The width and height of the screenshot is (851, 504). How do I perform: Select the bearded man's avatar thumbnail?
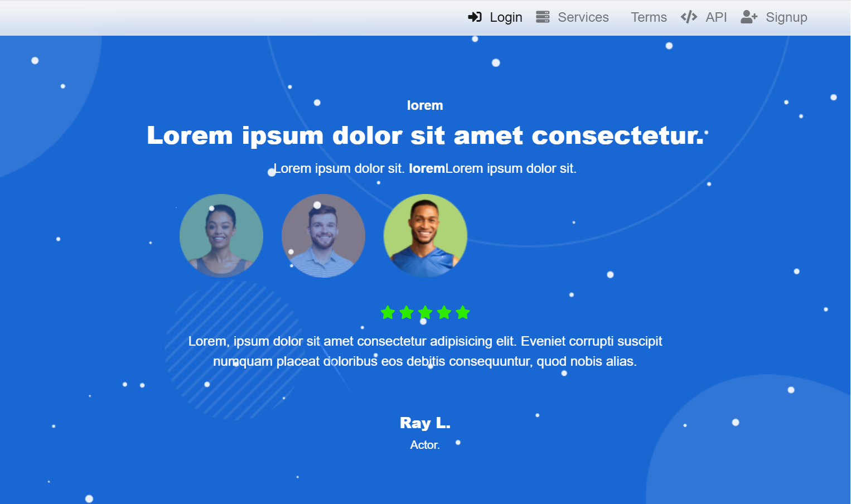pos(323,236)
